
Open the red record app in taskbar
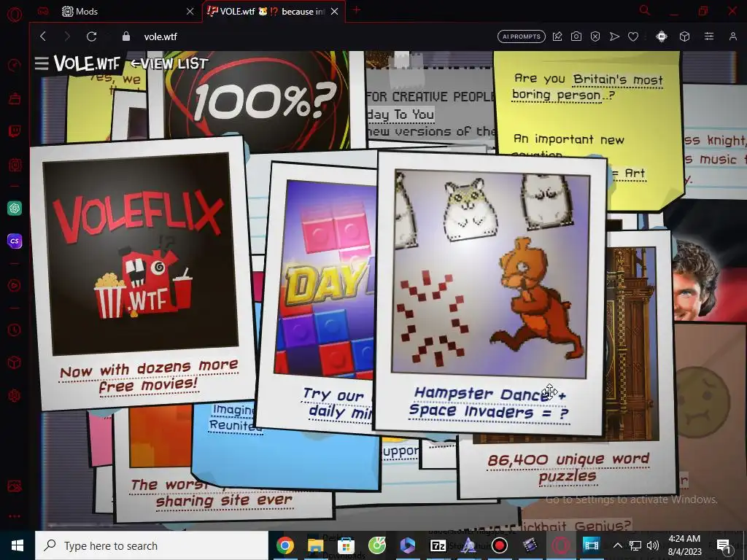[x=499, y=545]
